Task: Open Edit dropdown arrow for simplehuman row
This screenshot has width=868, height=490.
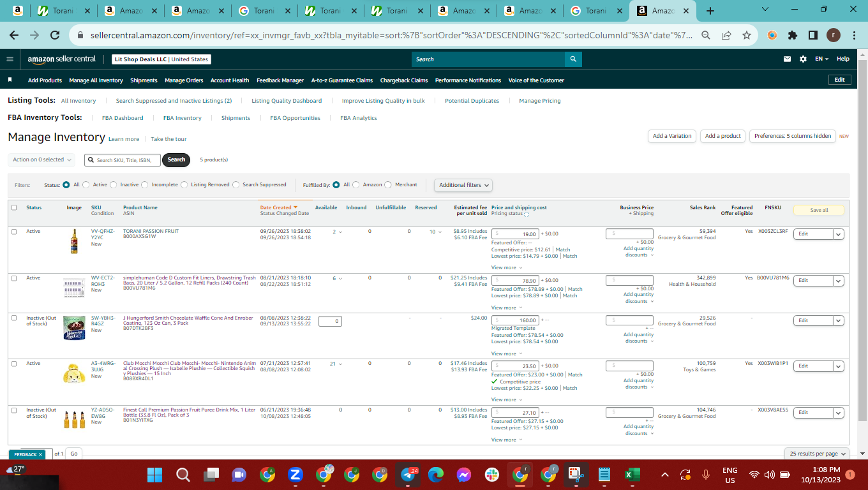Action: coord(839,281)
